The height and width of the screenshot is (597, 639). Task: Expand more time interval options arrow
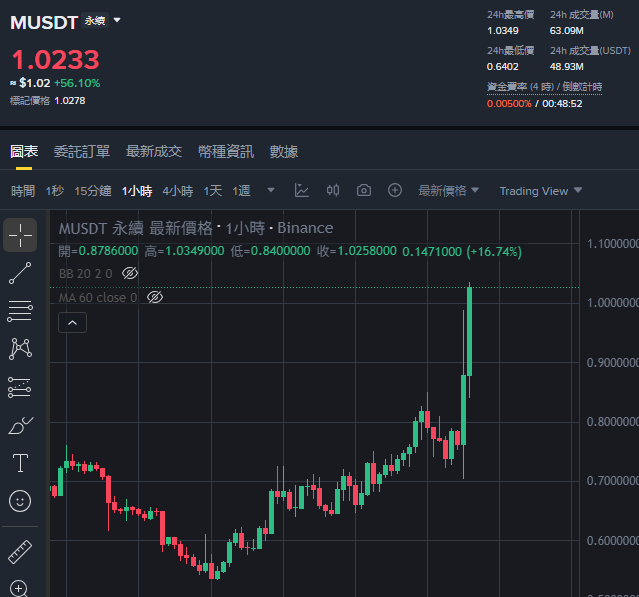point(271,190)
